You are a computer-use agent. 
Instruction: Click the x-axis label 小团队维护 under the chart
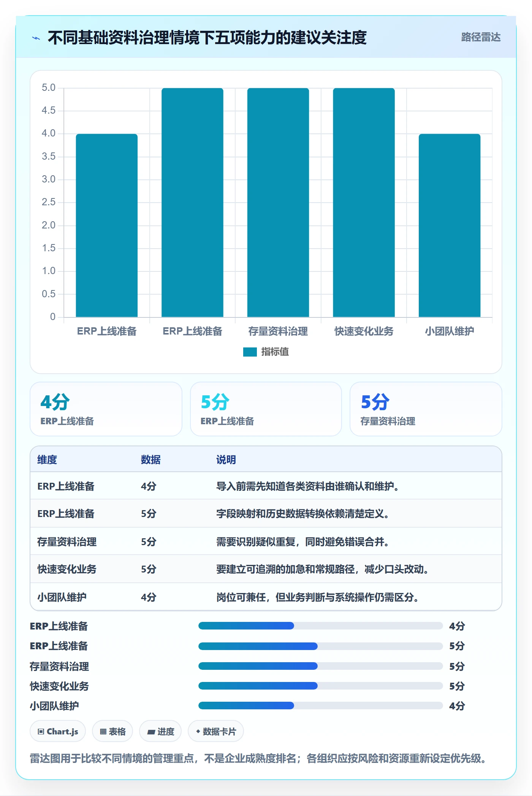450,331
